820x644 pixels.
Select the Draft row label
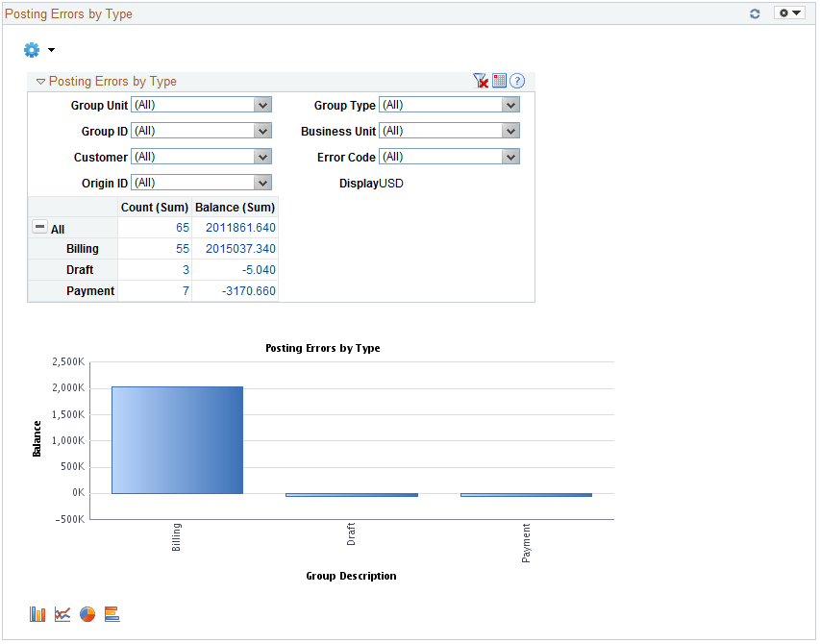point(80,270)
